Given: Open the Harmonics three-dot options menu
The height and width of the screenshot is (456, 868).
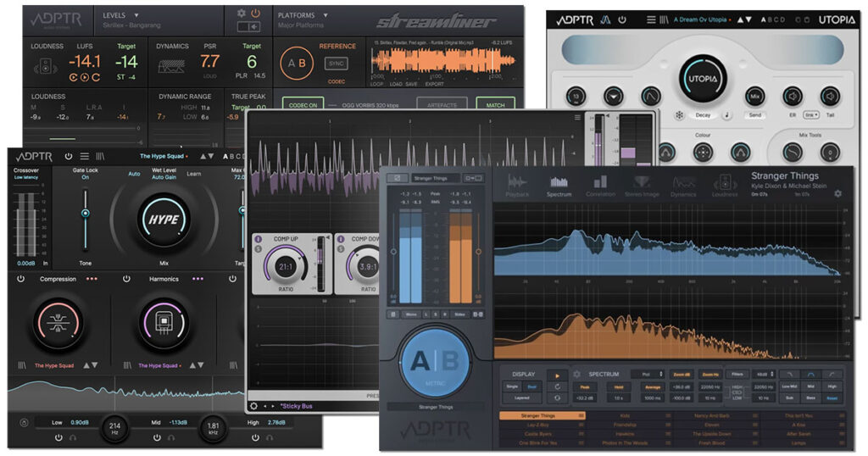Looking at the screenshot, I should 198,279.
